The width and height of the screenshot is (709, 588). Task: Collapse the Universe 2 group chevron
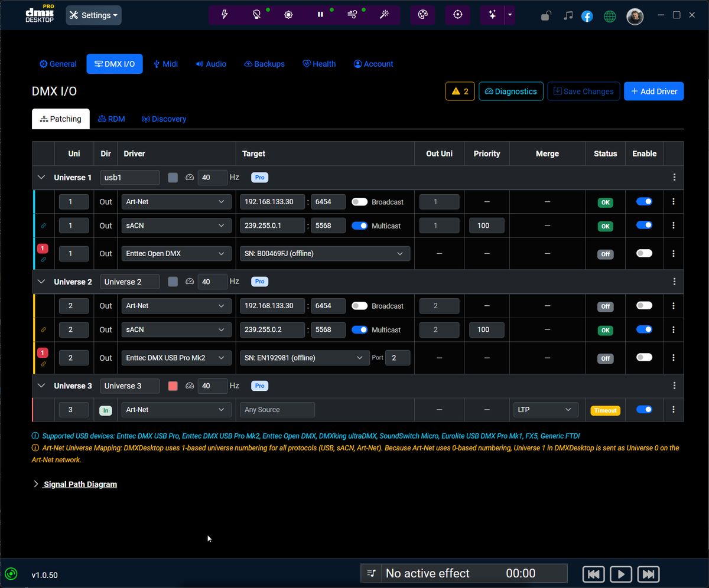41,282
